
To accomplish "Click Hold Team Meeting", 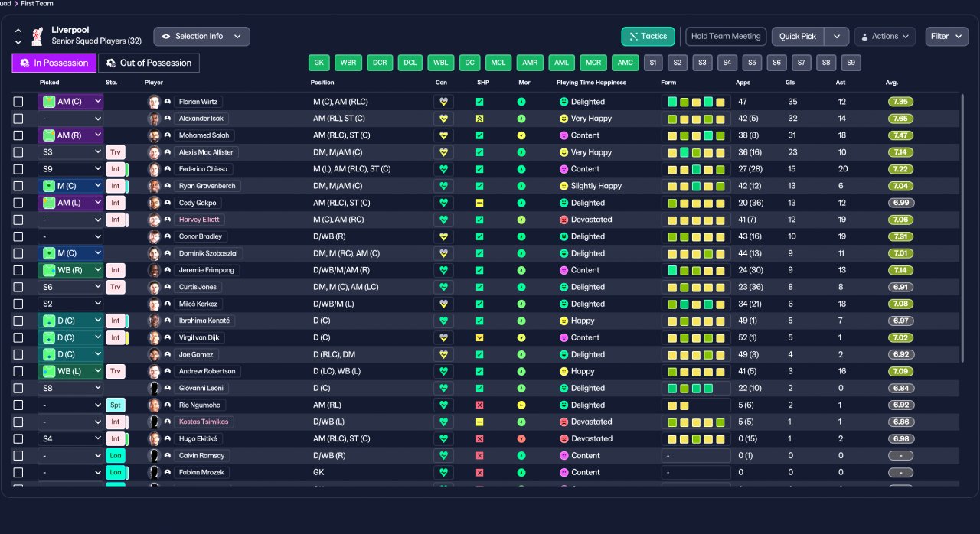I will pos(726,36).
